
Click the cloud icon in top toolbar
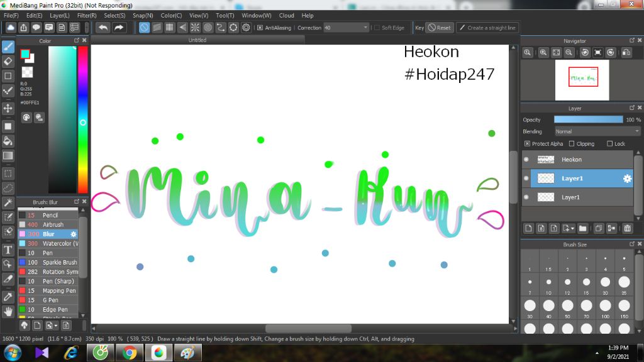[11, 28]
